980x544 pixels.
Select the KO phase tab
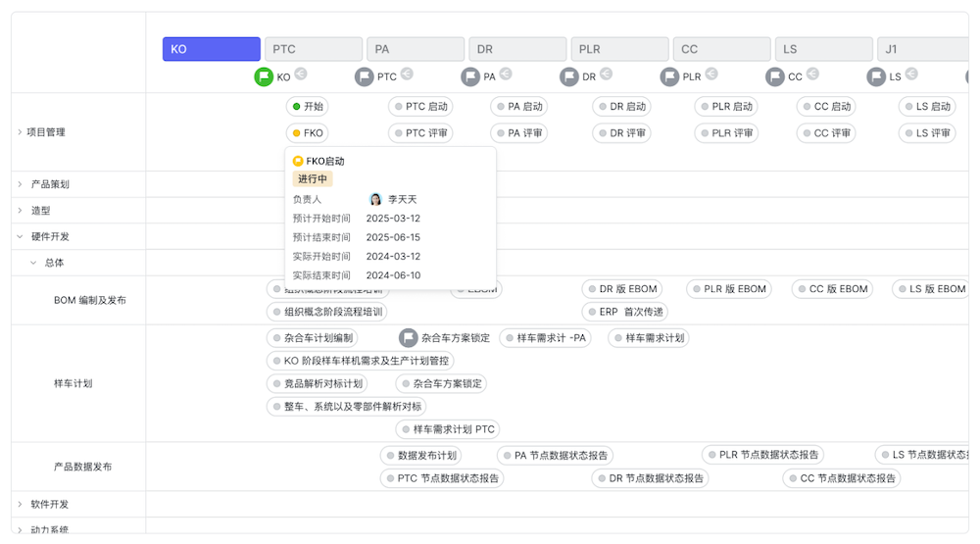coord(212,49)
